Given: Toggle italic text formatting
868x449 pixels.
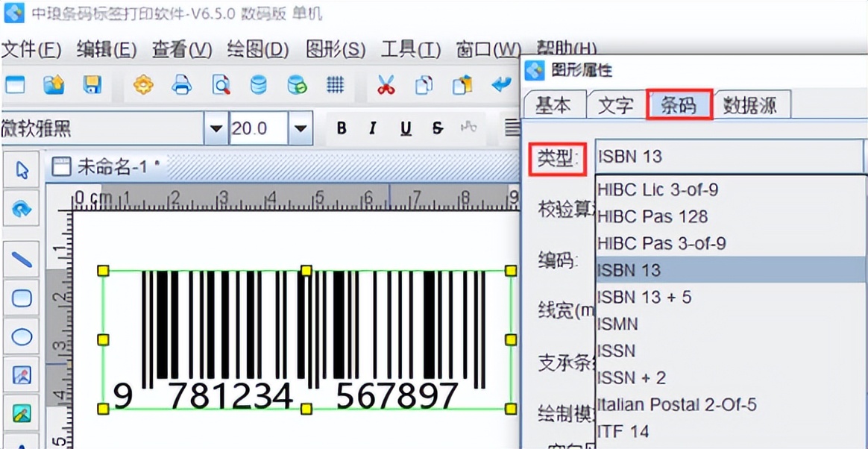Looking at the screenshot, I should (x=372, y=128).
